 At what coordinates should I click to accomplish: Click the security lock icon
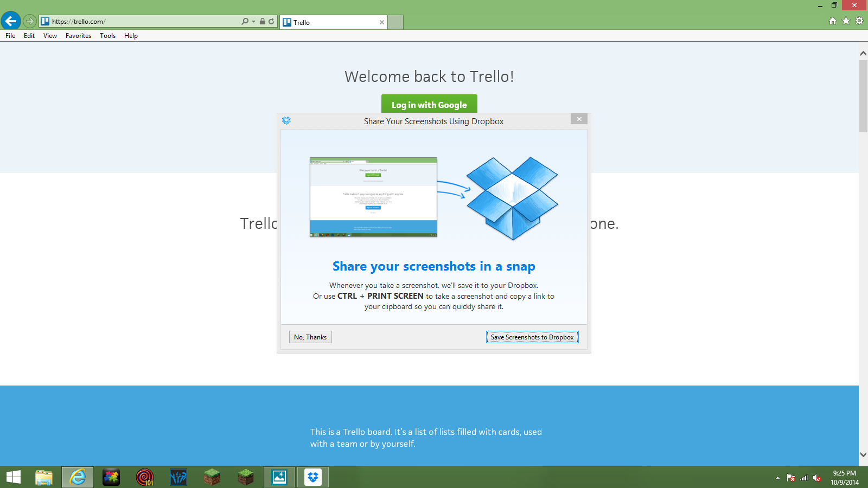pyautogui.click(x=263, y=21)
